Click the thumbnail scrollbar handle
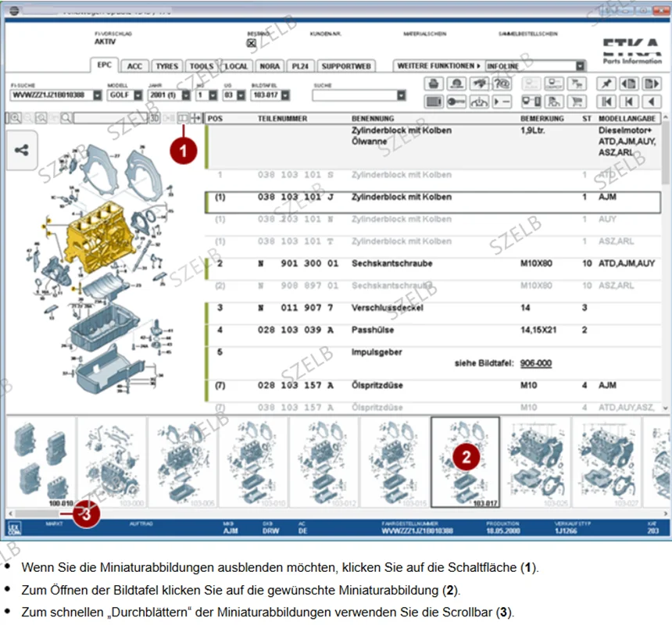This screenshot has height=625, width=672. click(38, 513)
